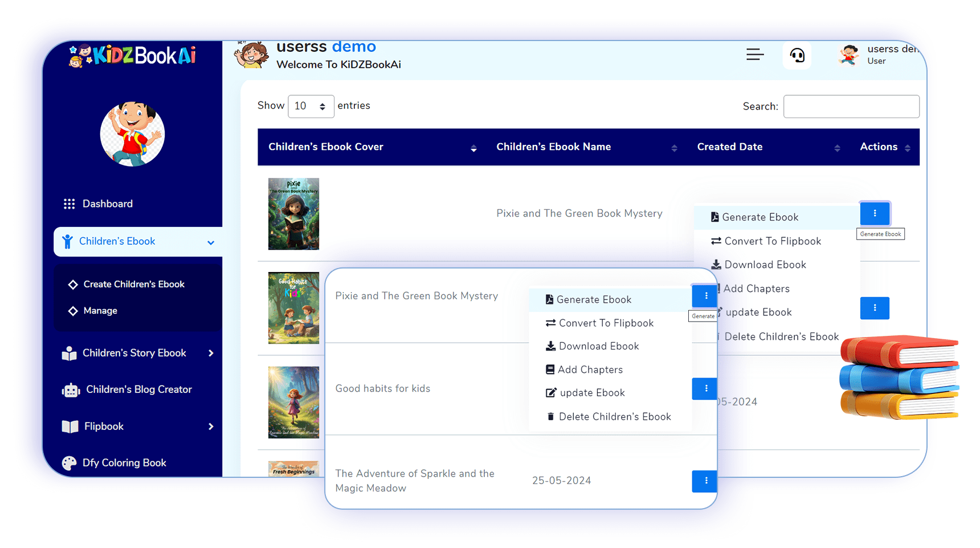Select Delete Children's Ebook in front menu
The width and height of the screenshot is (980, 548).
tap(614, 417)
